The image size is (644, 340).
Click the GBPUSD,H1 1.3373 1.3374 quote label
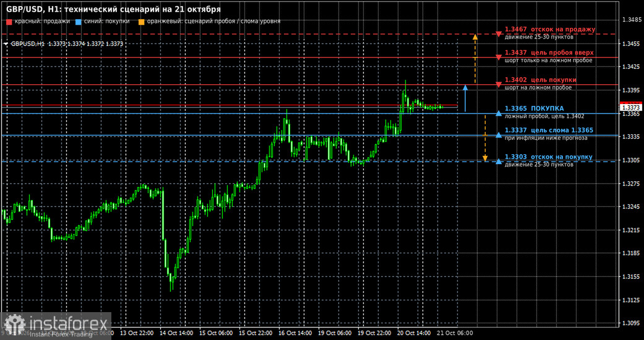pyautogui.click(x=67, y=43)
